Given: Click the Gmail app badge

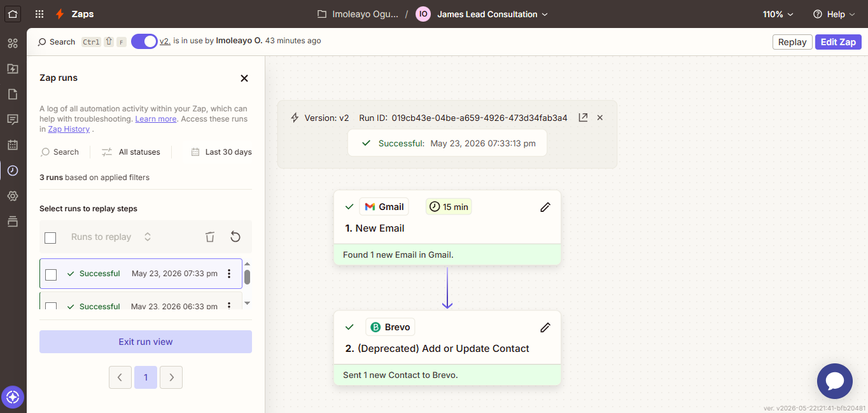Looking at the screenshot, I should click(x=384, y=207).
